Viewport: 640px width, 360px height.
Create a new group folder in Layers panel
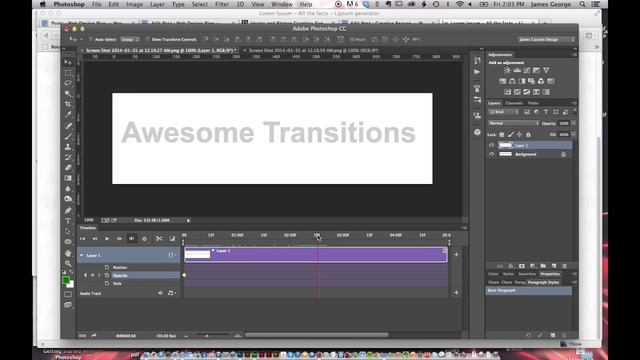pos(543,266)
